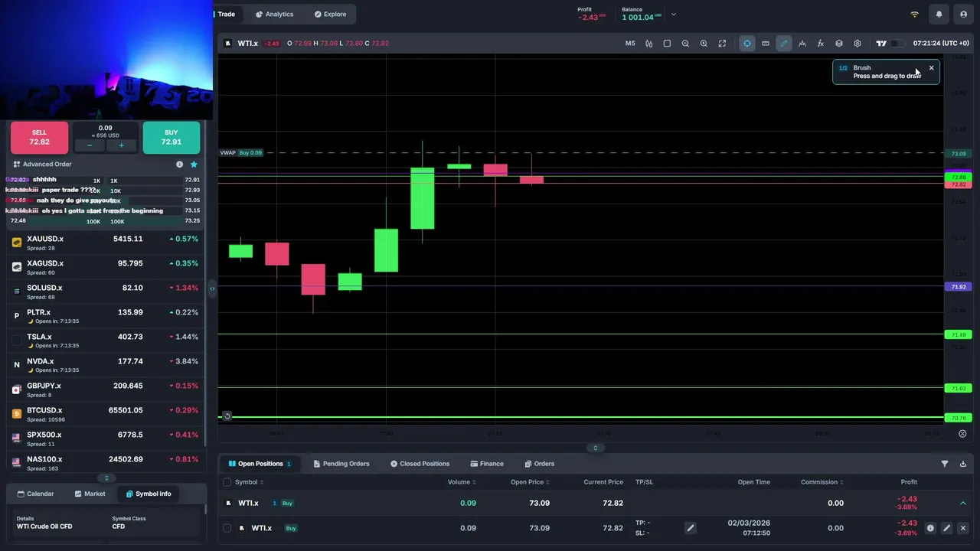Viewport: 980px width, 551px height.
Task: Select the crosshair cursor tool
Action: pyautogui.click(x=747, y=44)
